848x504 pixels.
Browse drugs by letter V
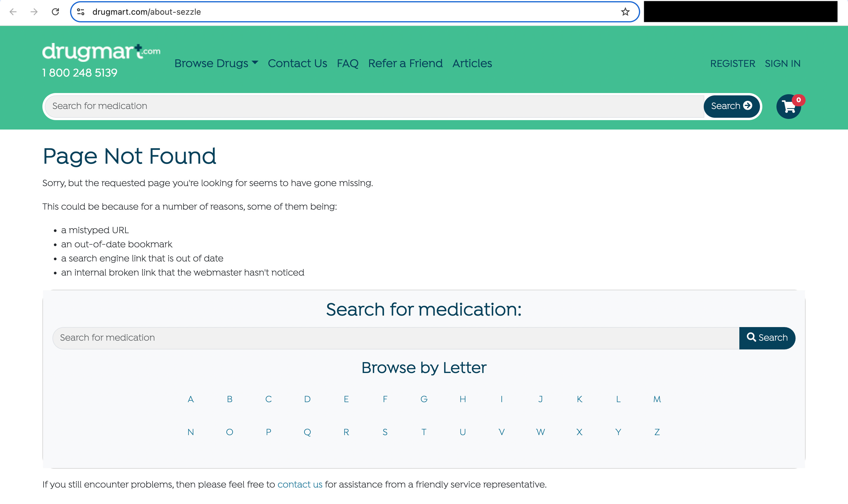502,432
